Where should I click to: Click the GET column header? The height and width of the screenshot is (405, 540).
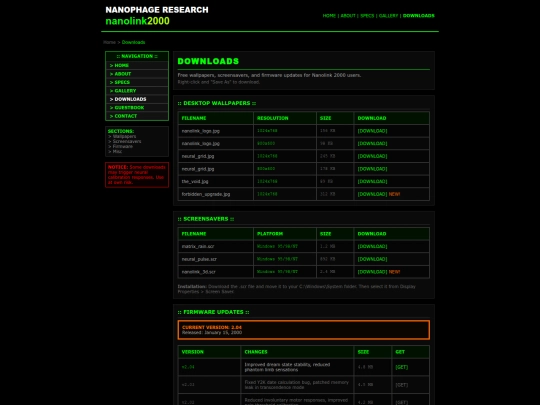tap(411, 352)
